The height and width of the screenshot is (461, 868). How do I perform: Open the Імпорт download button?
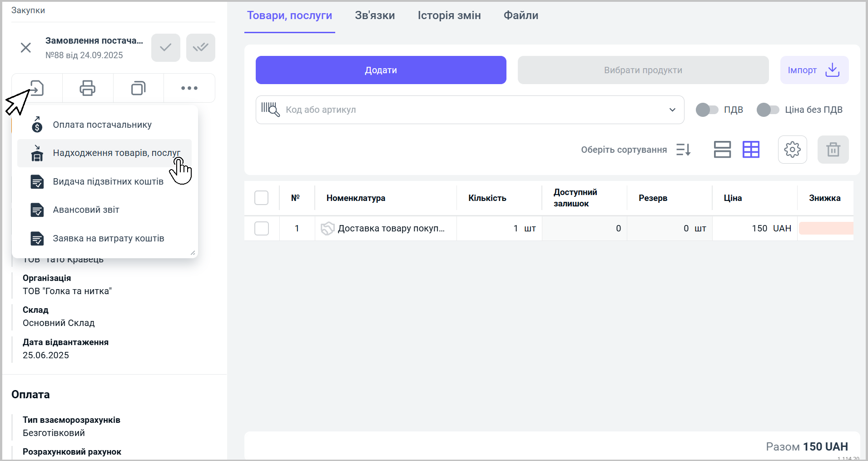pyautogui.click(x=814, y=70)
